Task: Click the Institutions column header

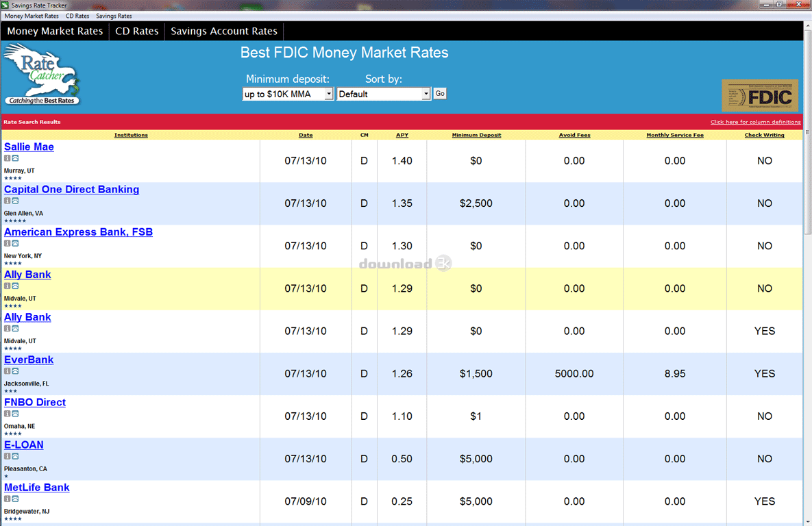Action: [131, 135]
